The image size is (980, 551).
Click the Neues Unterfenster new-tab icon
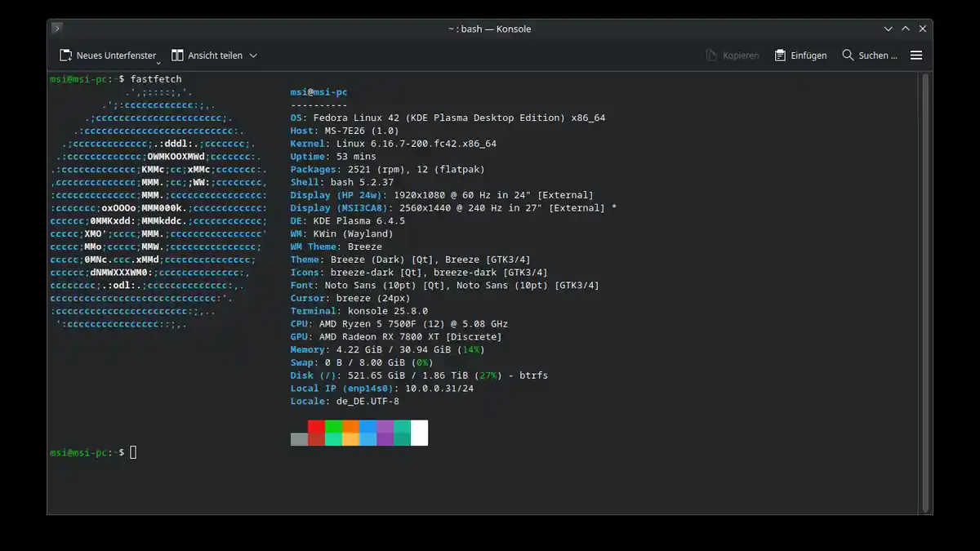(65, 56)
